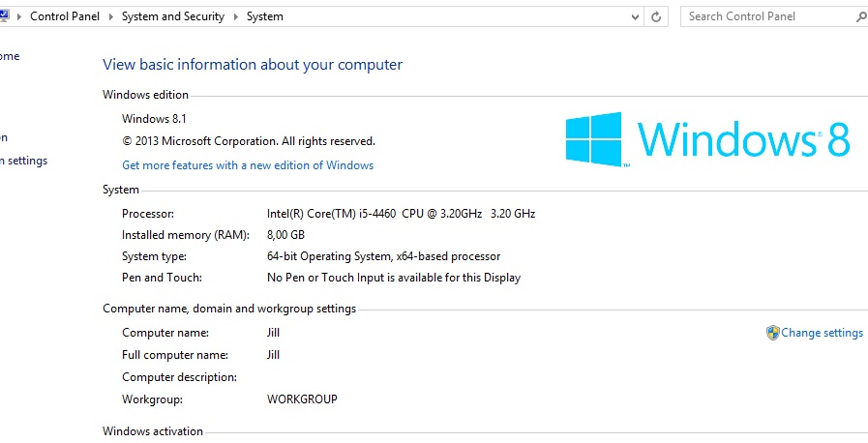Select the 2013 Microsoft Corporation copyright text
This screenshot has width=868, height=443.
(249, 141)
